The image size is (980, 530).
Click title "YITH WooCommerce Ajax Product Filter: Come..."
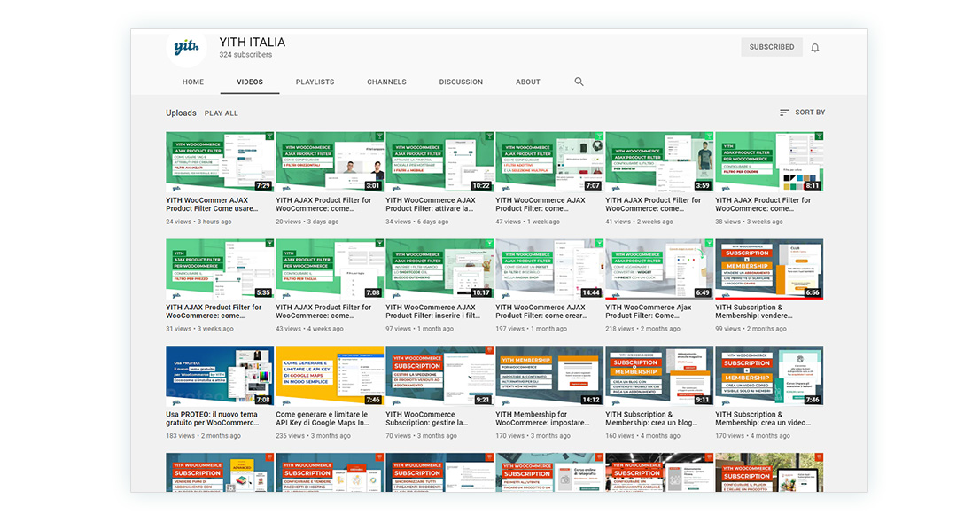click(648, 311)
